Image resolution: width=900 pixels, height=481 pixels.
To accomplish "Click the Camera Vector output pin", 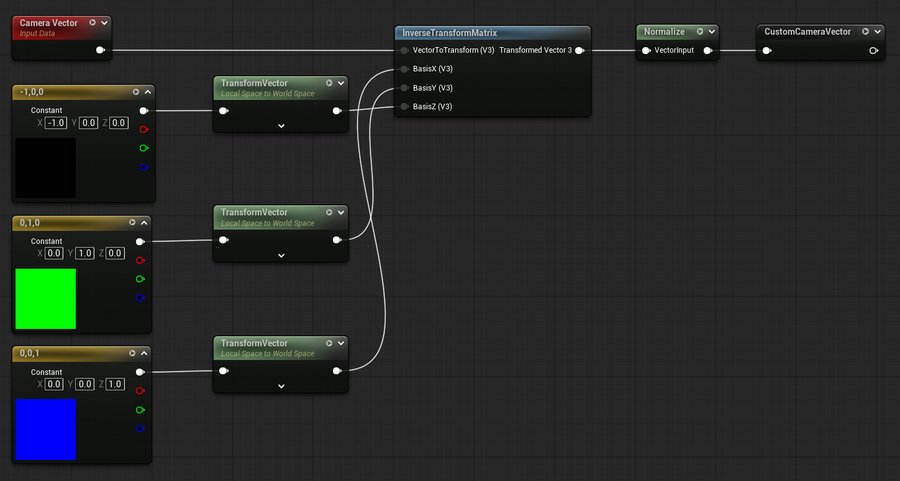I will 99,49.
